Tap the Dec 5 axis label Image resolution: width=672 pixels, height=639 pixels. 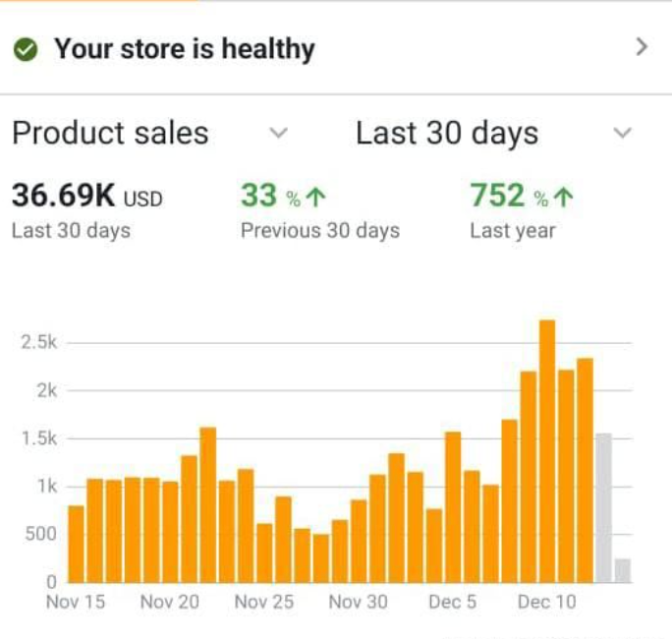[453, 602]
